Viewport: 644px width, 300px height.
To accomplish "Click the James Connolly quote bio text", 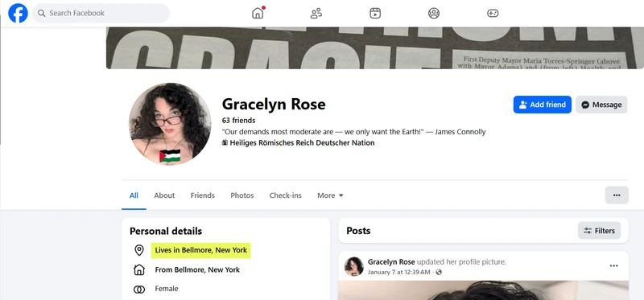I will click(353, 132).
